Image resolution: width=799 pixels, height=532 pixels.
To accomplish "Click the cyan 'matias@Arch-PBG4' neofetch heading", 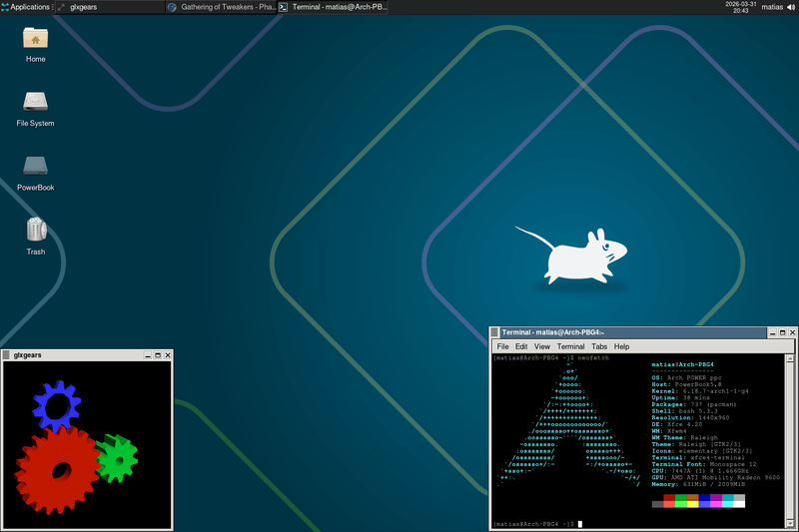I will click(682, 364).
